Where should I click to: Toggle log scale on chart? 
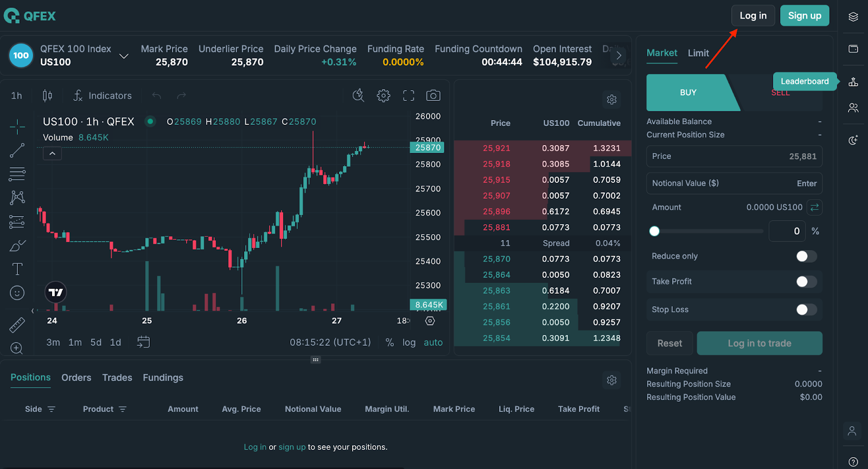point(409,343)
